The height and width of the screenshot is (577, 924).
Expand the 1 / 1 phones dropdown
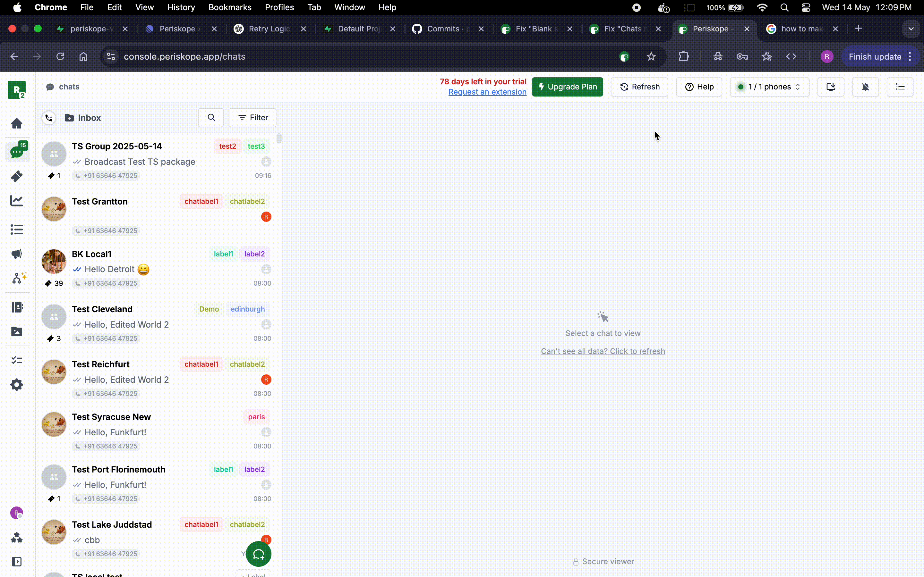tap(769, 87)
